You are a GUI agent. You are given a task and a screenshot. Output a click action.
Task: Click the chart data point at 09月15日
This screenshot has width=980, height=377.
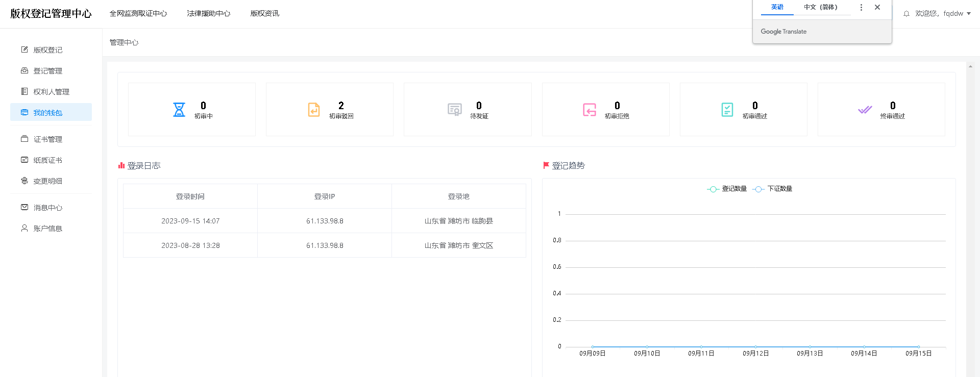919,347
